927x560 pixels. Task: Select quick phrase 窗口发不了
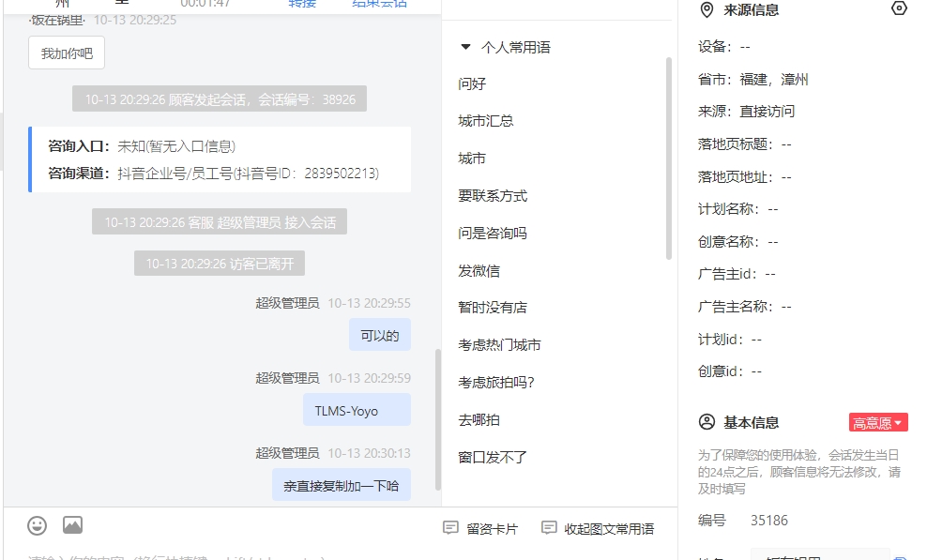coord(493,457)
